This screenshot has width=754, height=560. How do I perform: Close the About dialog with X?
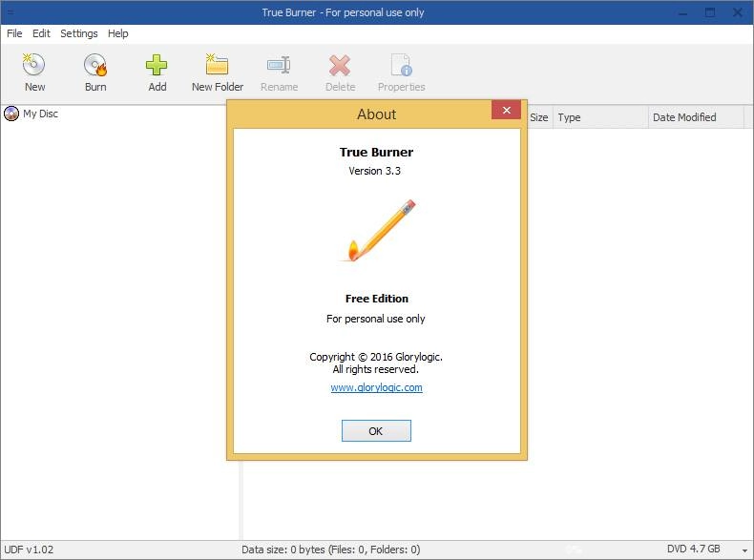[507, 110]
